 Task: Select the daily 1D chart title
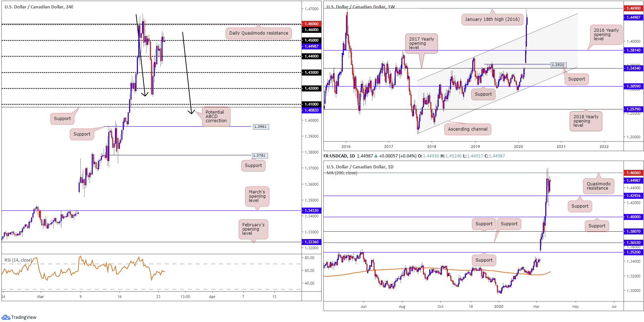tap(360, 167)
